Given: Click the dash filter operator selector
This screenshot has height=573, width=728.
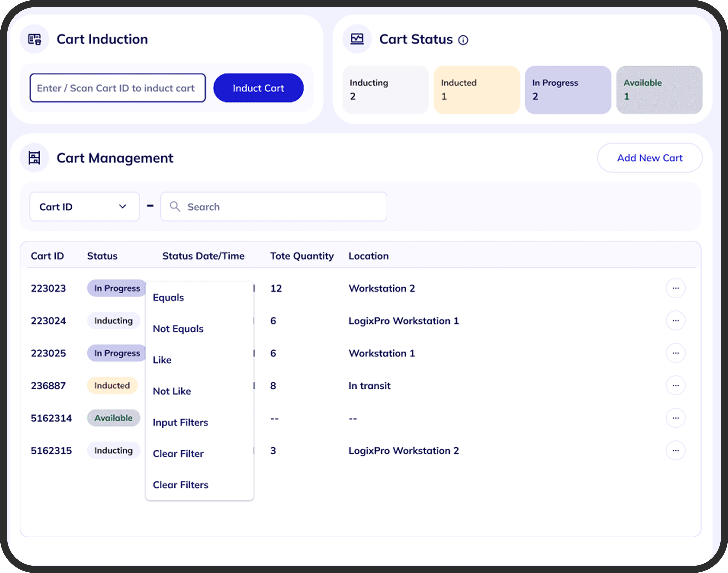Looking at the screenshot, I should [150, 206].
